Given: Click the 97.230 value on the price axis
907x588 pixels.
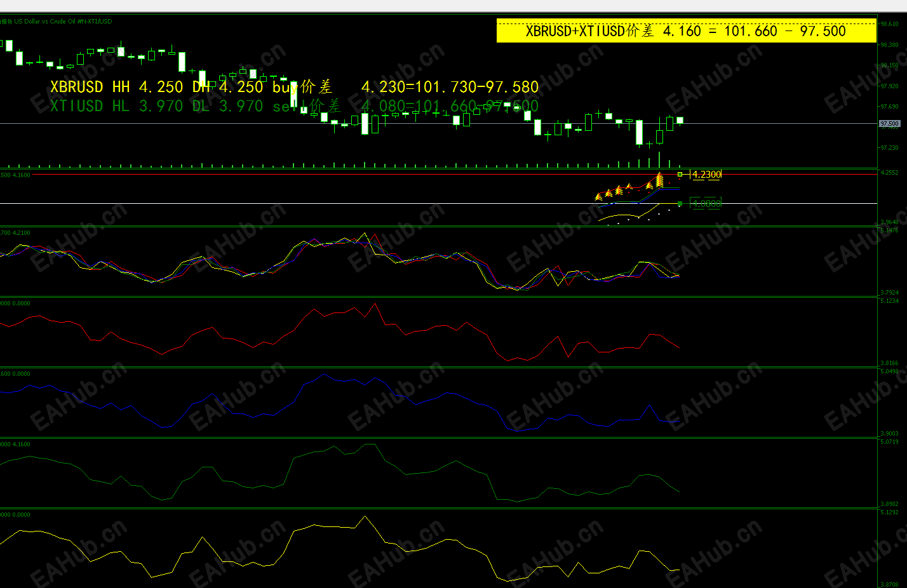Looking at the screenshot, I should [x=889, y=148].
